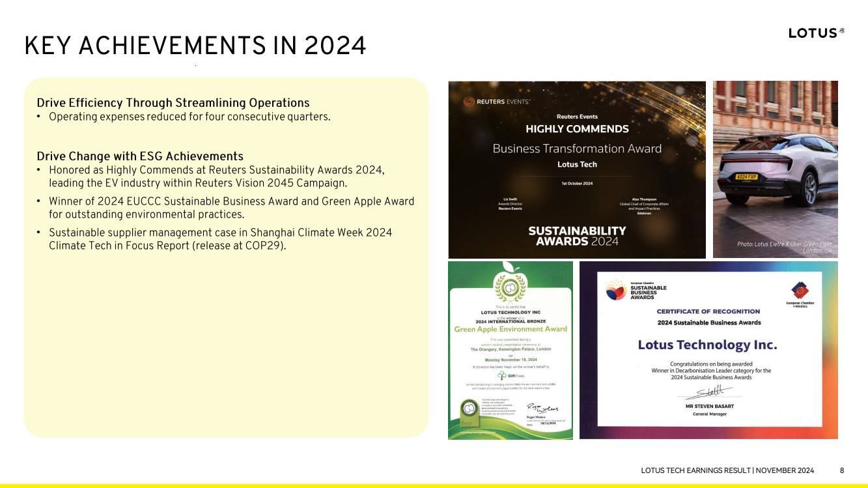Click the signature above Steven Basart's name
This screenshot has height=488, width=868.
pos(708,392)
